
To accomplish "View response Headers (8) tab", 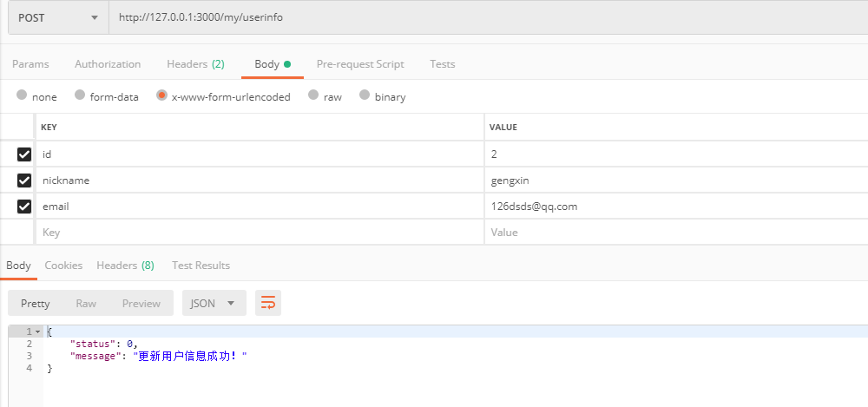I will tap(125, 266).
